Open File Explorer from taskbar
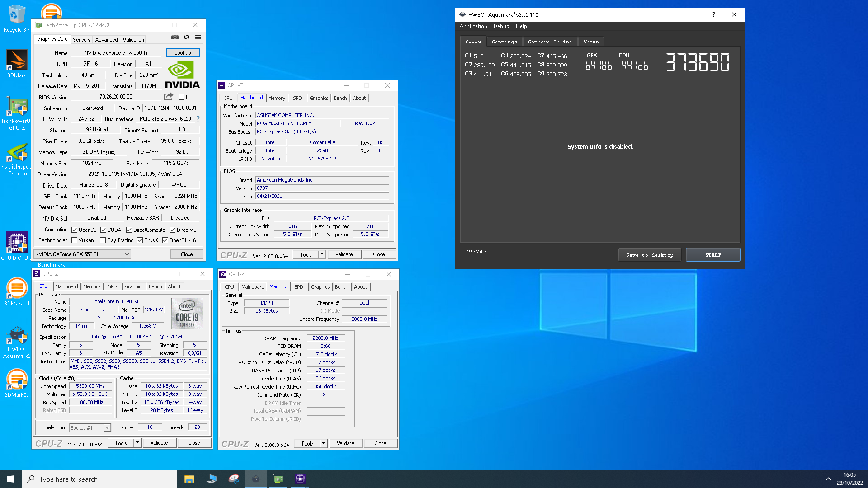 (189, 479)
